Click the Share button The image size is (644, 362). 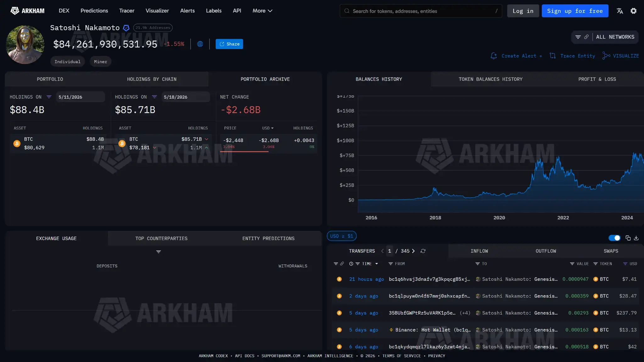(x=229, y=44)
